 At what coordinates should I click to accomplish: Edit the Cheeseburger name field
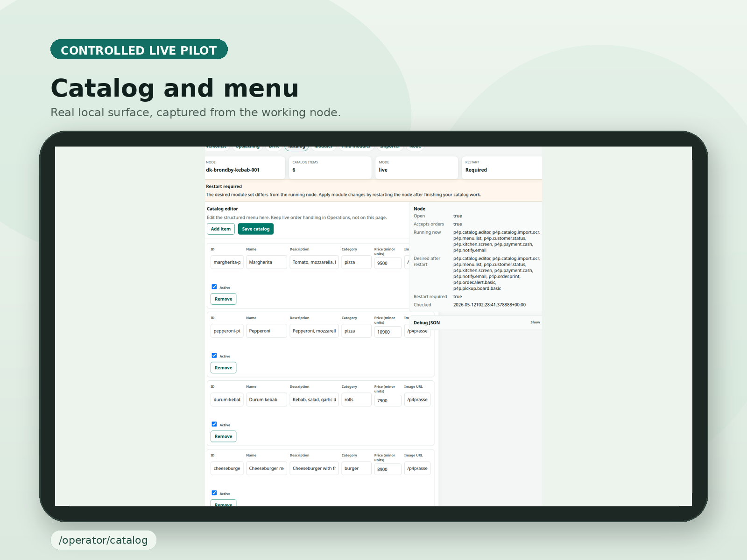267,468
